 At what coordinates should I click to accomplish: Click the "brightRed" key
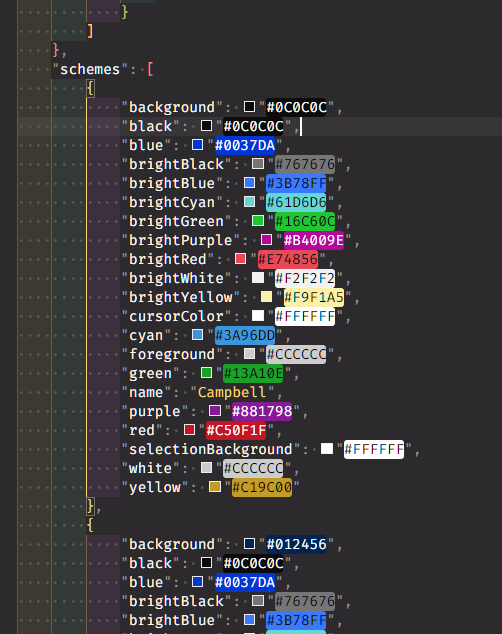(x=168, y=259)
